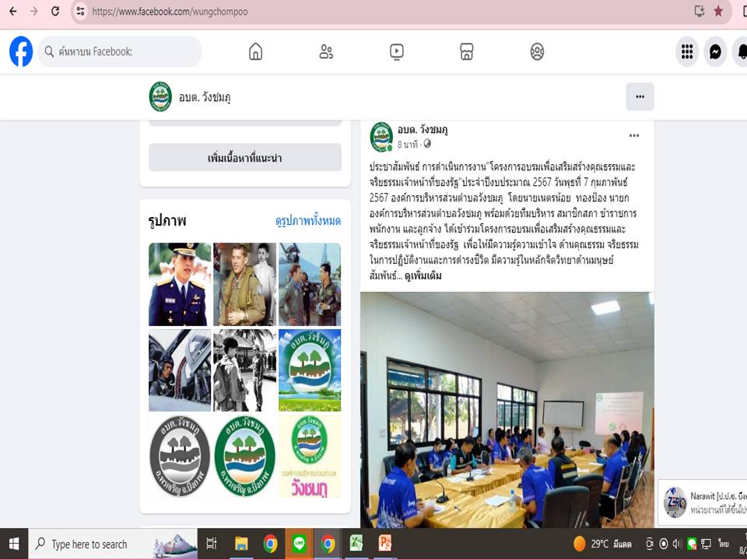747x560 pixels.
Task: Click the เพิ่มเนื้อหาที่แนะนำ button
Action: point(245,158)
